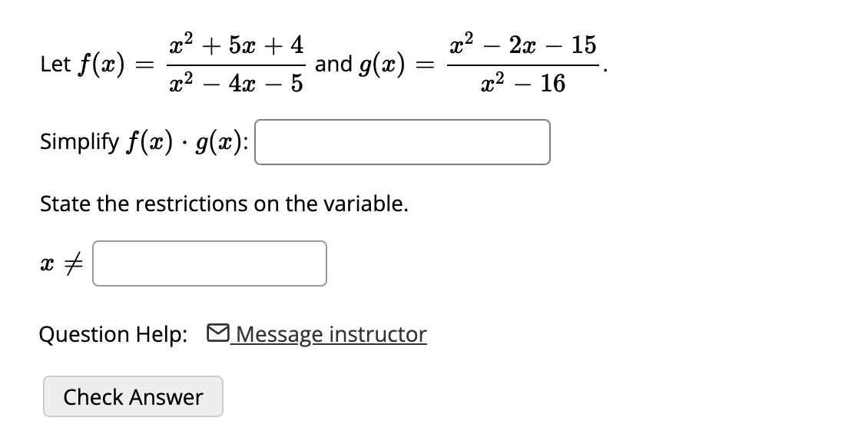The height and width of the screenshot is (444, 868).
Task: Click the State the restrictions instruction text
Action: pos(223,204)
